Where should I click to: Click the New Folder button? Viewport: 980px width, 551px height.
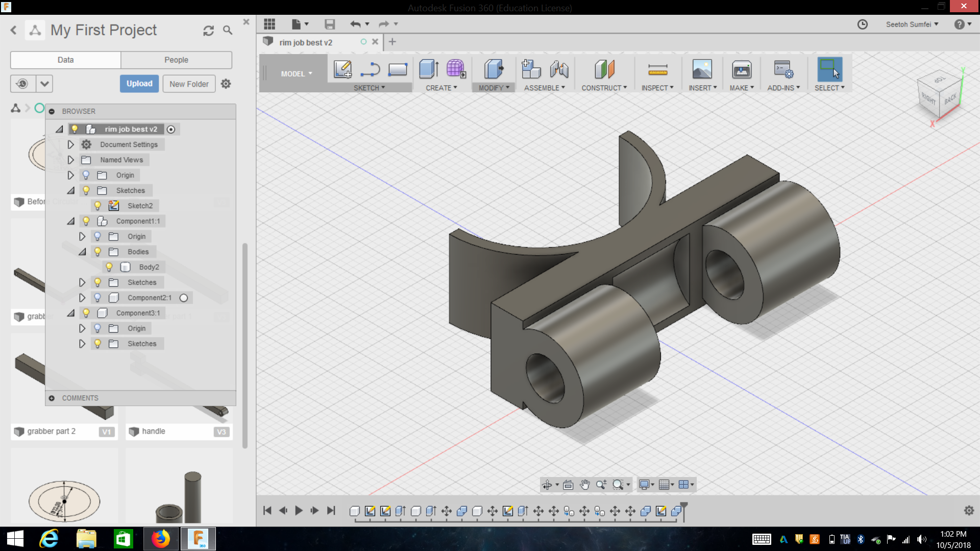[x=189, y=84]
